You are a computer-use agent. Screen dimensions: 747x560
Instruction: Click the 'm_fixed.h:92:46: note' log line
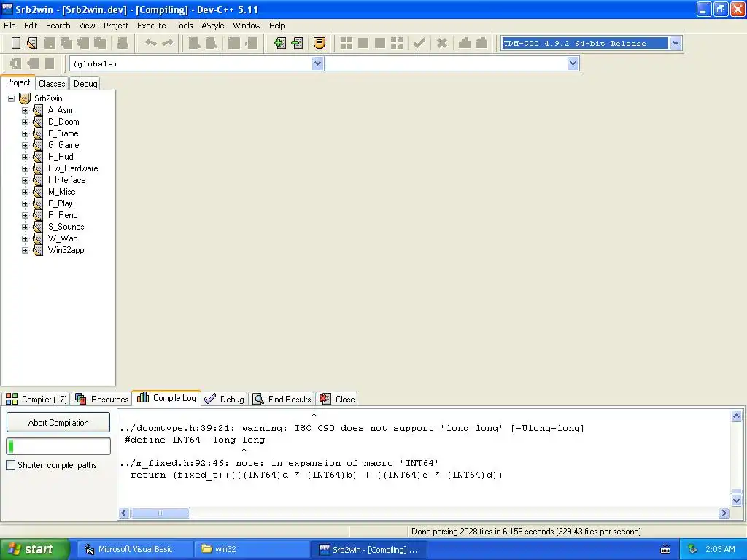point(279,463)
